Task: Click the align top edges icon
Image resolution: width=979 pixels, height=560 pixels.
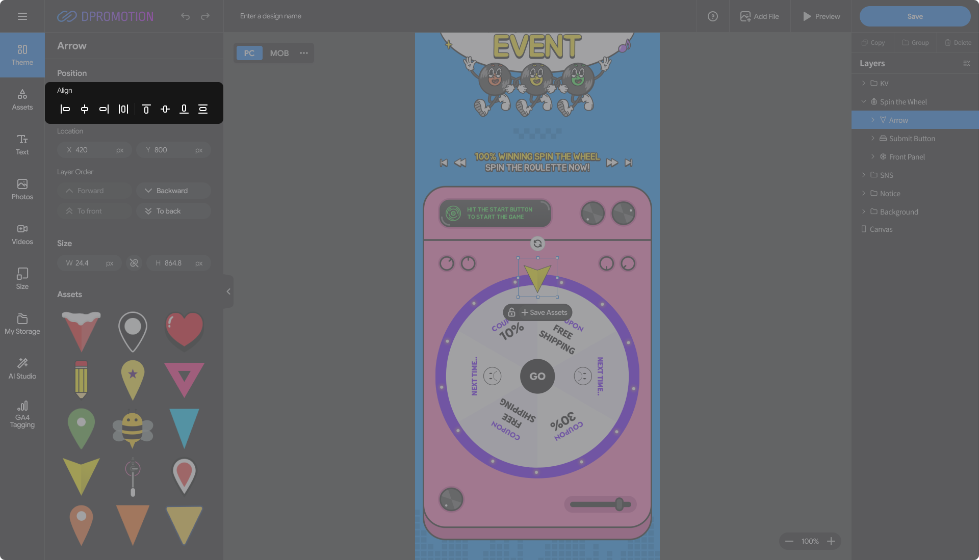Action: click(x=146, y=109)
